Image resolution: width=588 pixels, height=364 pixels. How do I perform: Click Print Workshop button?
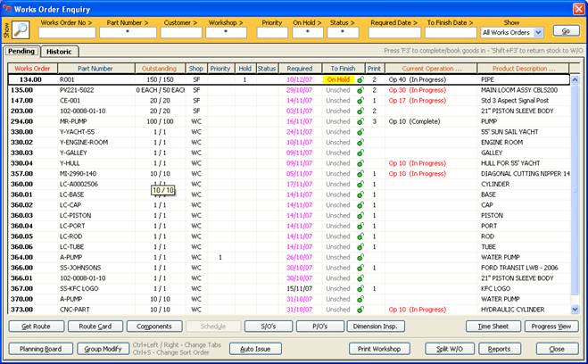(379, 349)
